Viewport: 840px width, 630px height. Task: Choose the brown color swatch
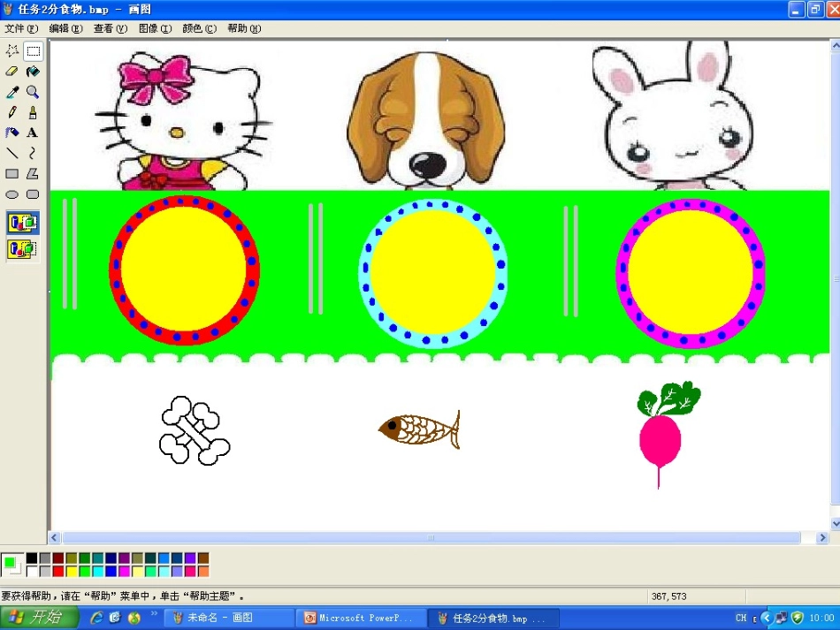203,558
